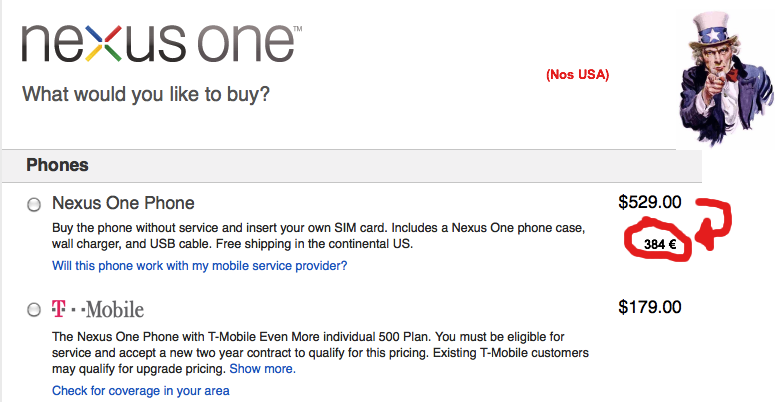Image resolution: width=775 pixels, height=402 pixels.
Task: Click the $179.00 T-Mobile price
Action: 649,307
